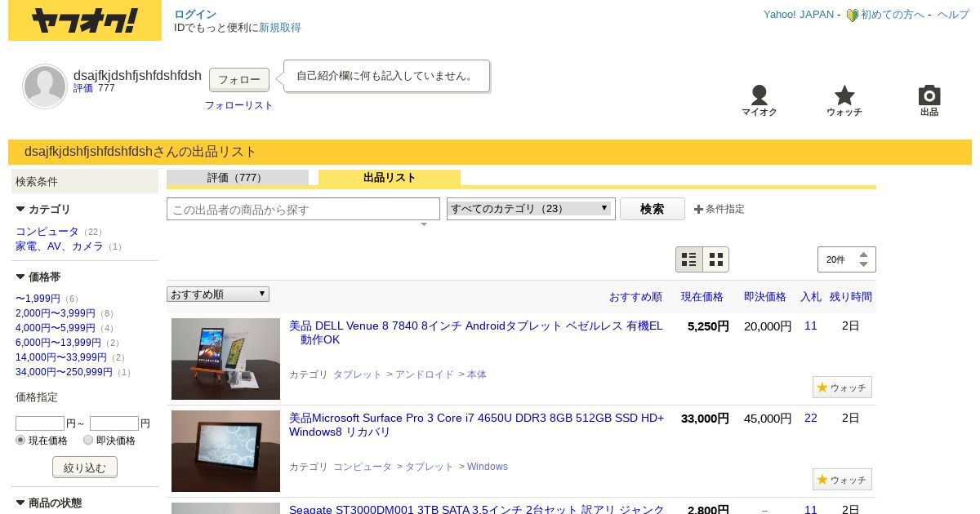Sort by 入札 column header
The width and height of the screenshot is (980, 514).
click(811, 297)
